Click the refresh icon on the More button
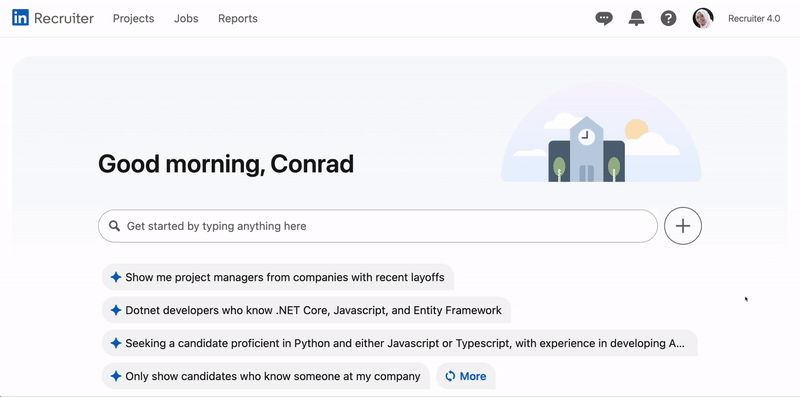Viewport: 800px width, 397px height. [450, 376]
